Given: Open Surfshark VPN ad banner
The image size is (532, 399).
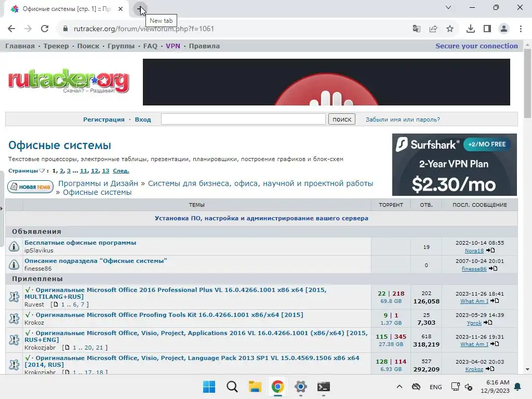Looking at the screenshot, I should click(x=454, y=165).
